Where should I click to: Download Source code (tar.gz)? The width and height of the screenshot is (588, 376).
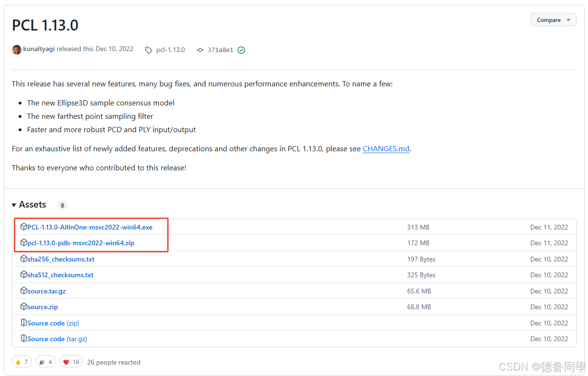click(x=57, y=339)
